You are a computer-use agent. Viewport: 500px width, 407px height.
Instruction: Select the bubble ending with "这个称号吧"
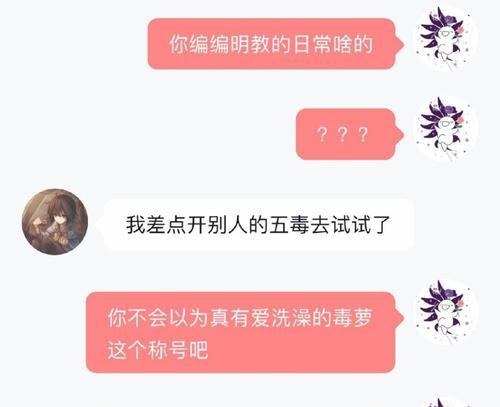click(245, 332)
